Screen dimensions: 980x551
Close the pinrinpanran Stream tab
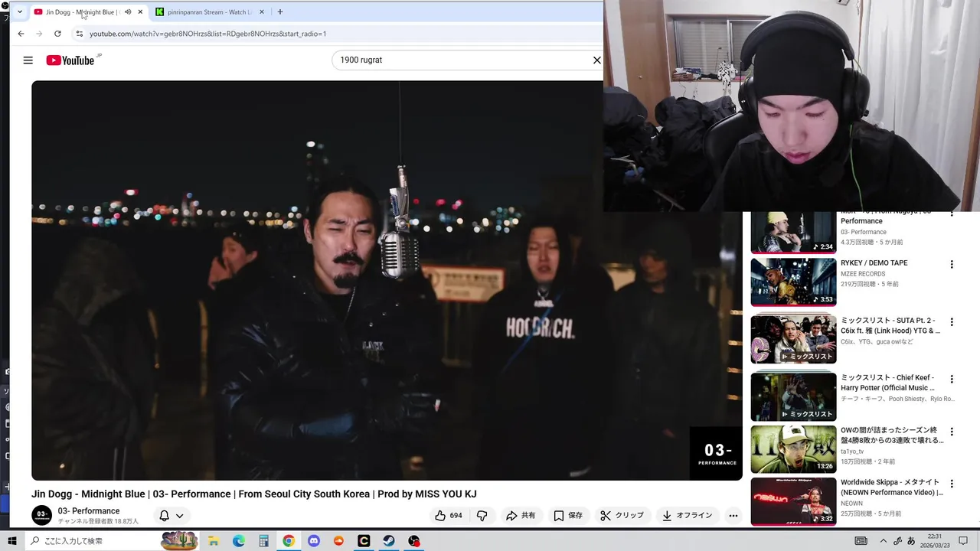click(x=262, y=12)
